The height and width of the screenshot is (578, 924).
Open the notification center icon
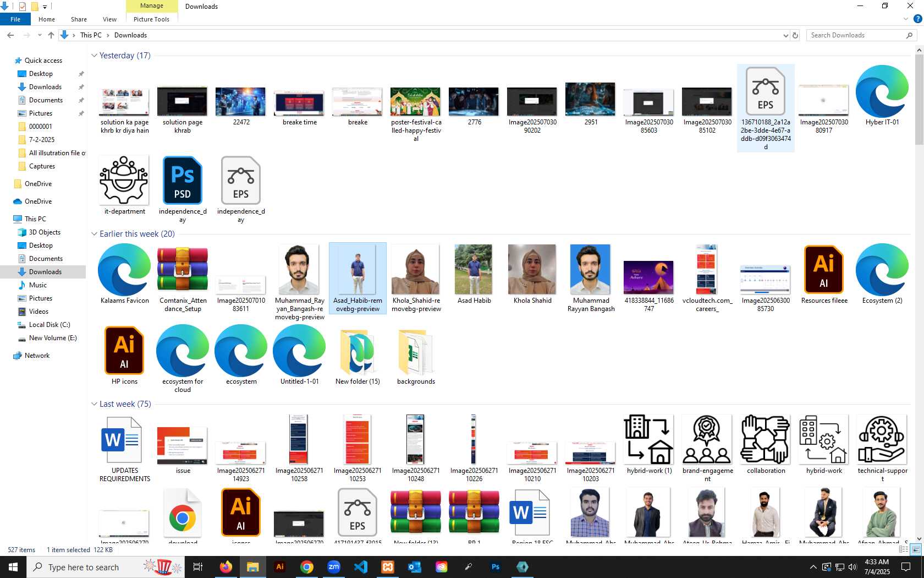[x=906, y=567]
